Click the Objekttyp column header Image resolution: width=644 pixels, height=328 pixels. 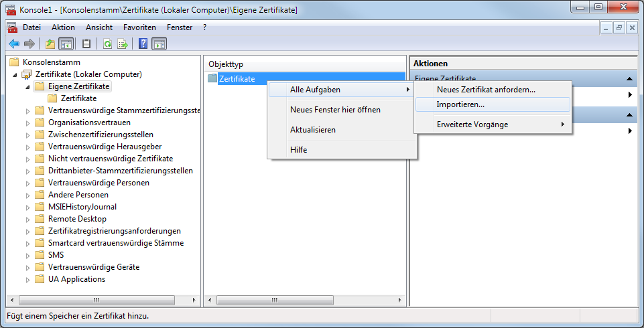(226, 64)
